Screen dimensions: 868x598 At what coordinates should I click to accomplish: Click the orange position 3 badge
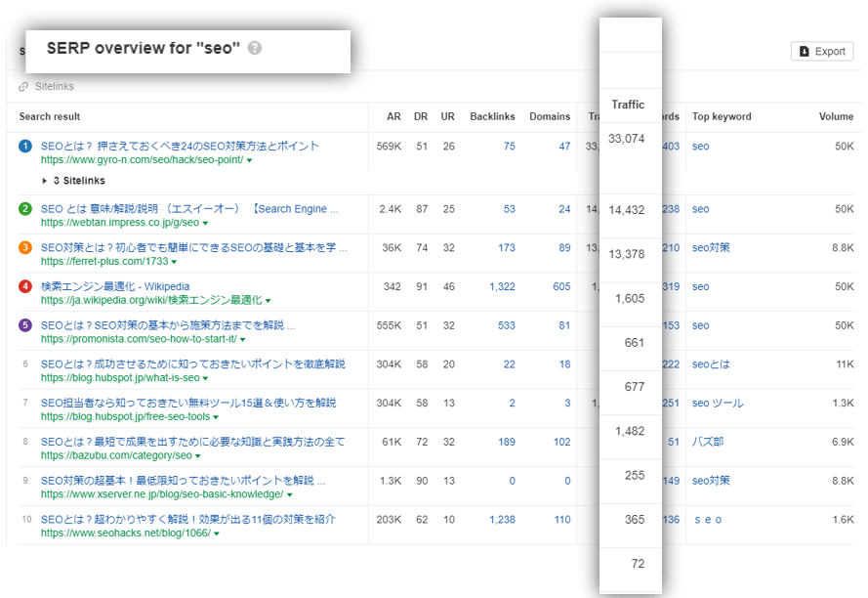pos(23,248)
